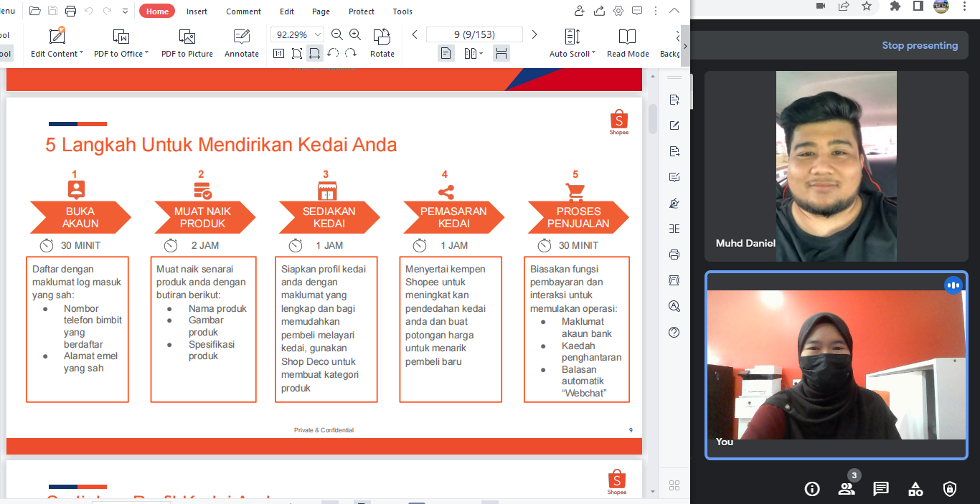
Task: Open the Edit tab
Action: tap(287, 11)
